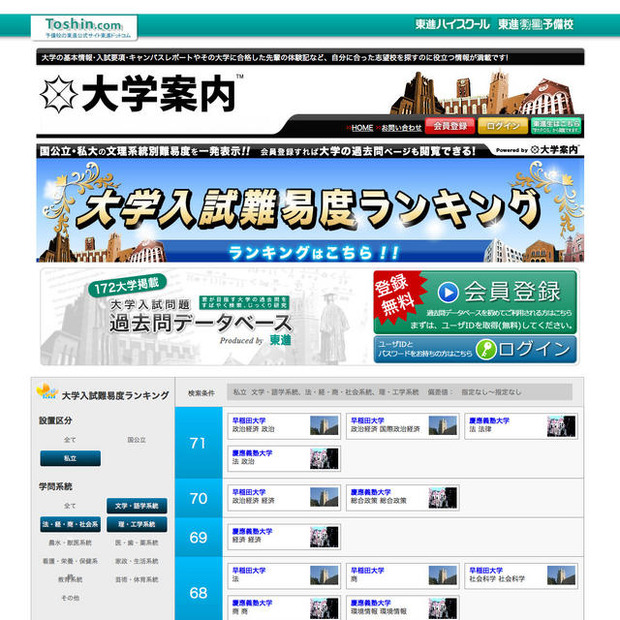
Task: Open thumbnail of 早稲田大学 法 card
Action: 324,575
